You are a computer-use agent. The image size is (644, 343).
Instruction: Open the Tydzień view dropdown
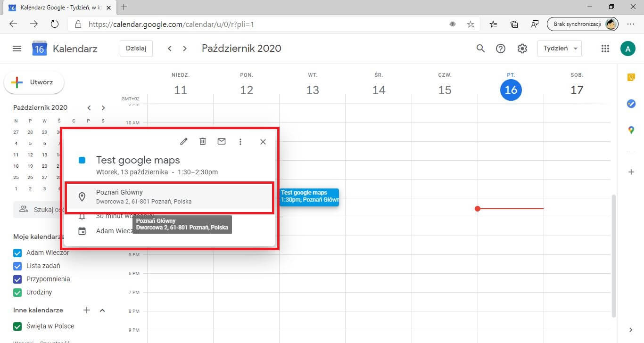coord(560,49)
